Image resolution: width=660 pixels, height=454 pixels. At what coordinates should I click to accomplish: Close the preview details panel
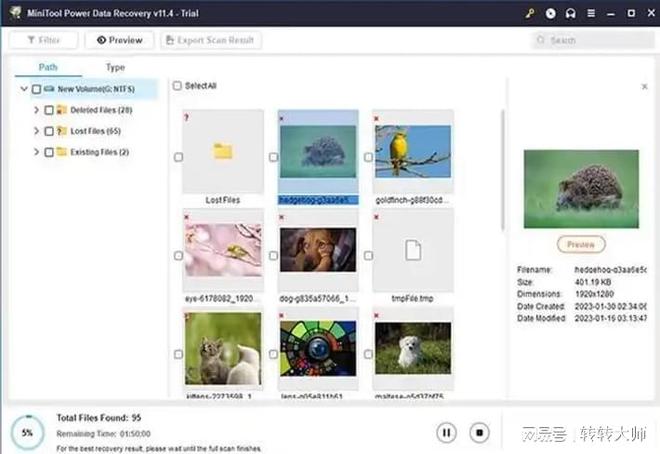click(644, 87)
